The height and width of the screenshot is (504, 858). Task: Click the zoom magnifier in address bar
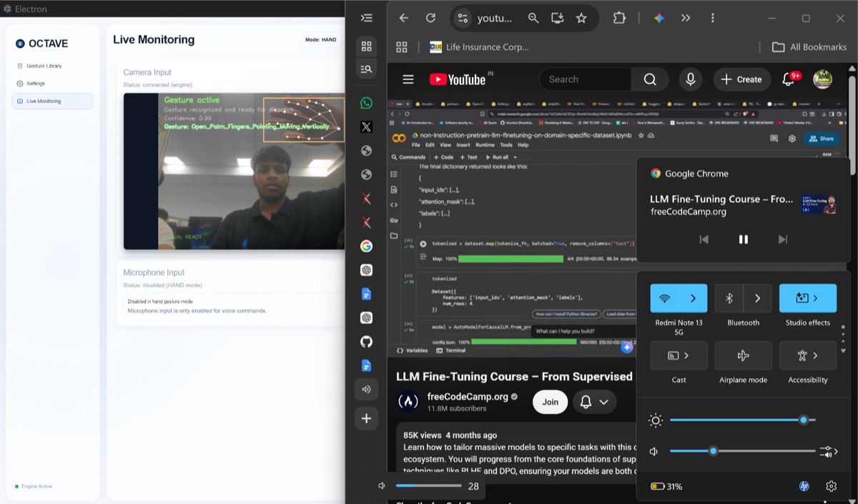tap(533, 18)
